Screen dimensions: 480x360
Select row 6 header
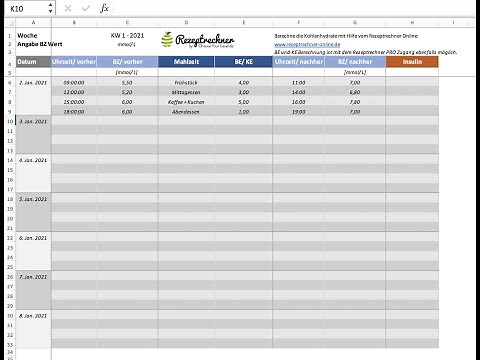10,82
